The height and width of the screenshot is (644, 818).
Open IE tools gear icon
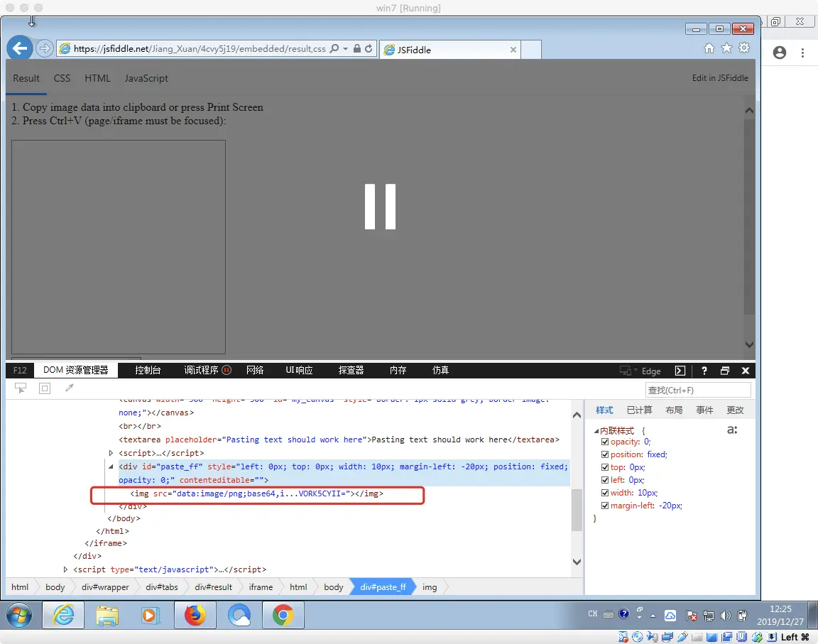tap(744, 48)
